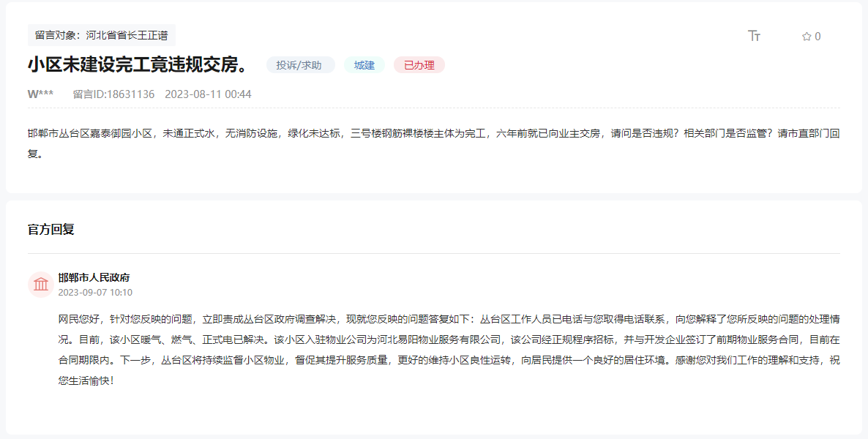Click the favorite count 0
The image size is (868, 439).
[x=818, y=37]
